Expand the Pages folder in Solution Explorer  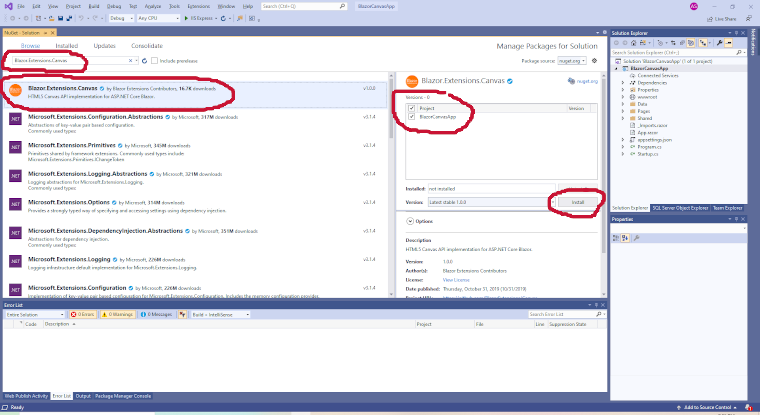point(623,111)
